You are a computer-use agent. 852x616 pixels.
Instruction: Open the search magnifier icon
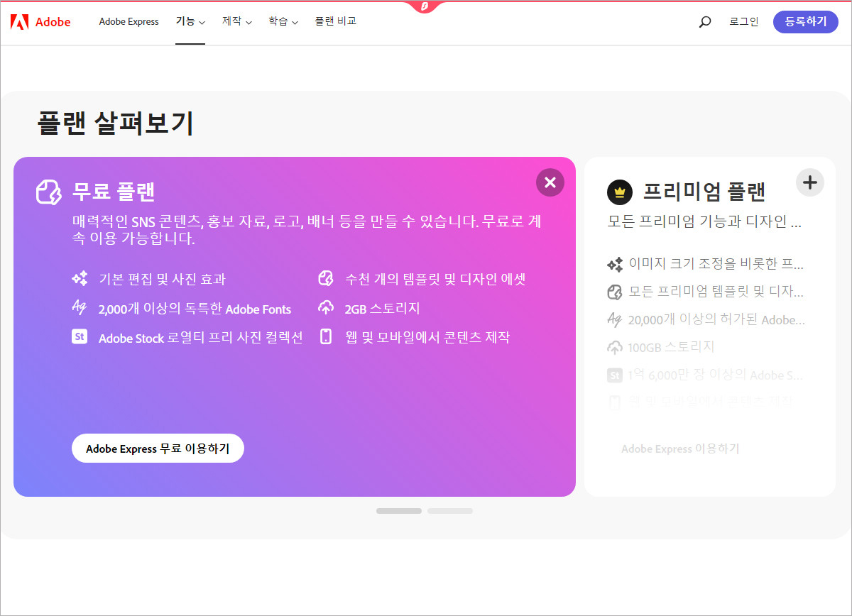click(x=705, y=22)
